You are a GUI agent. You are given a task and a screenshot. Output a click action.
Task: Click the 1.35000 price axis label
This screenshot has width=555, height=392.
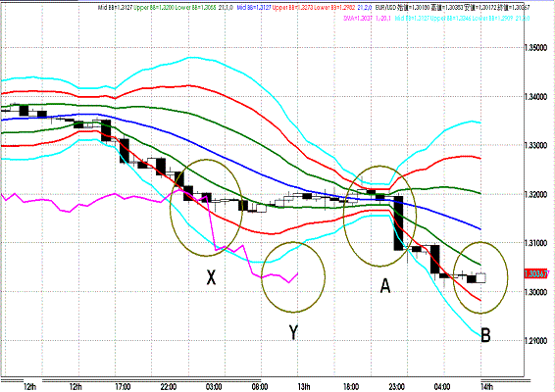point(535,47)
